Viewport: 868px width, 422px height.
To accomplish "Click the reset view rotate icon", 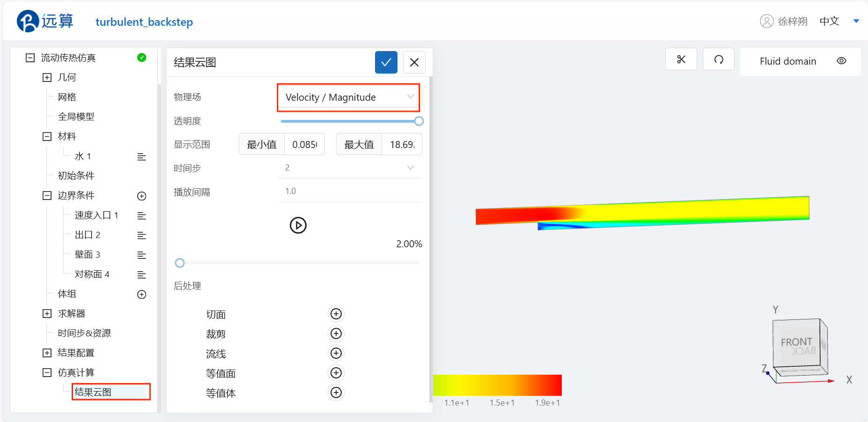I will (x=719, y=59).
